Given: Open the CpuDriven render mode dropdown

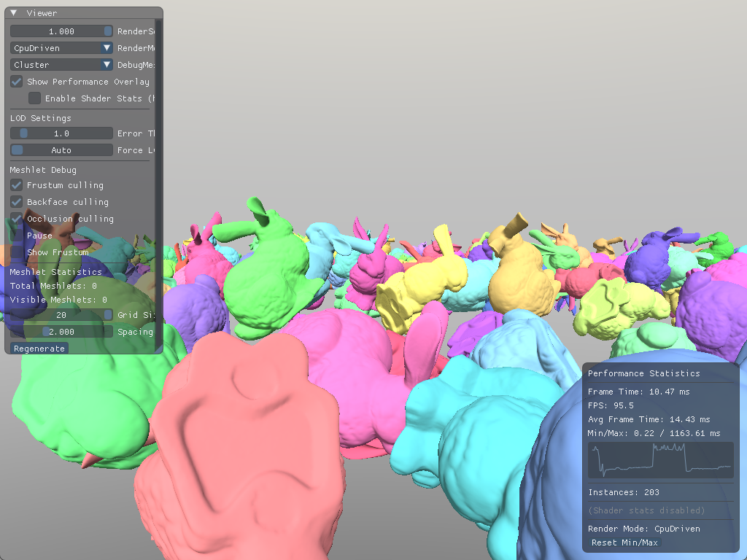Looking at the screenshot, I should pyautogui.click(x=61, y=48).
